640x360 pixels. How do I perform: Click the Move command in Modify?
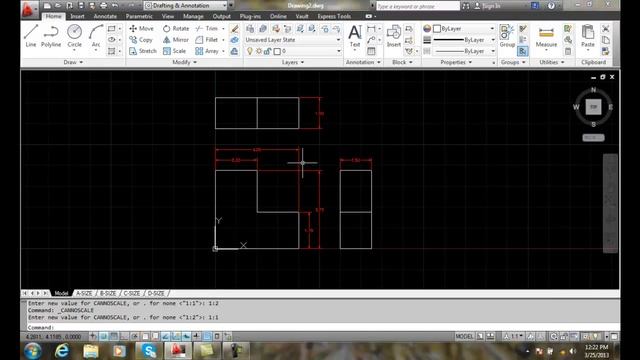[x=141, y=29]
